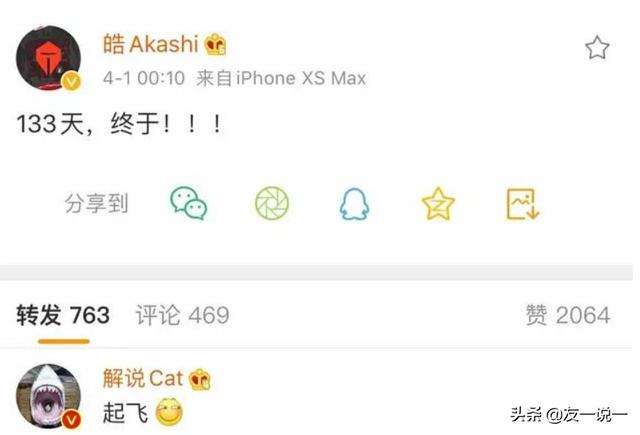Share to Qzone via the yellow star icon

438,203
